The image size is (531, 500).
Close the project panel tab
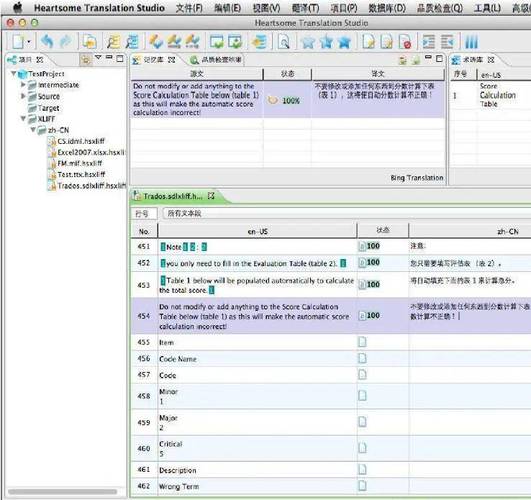[x=40, y=60]
